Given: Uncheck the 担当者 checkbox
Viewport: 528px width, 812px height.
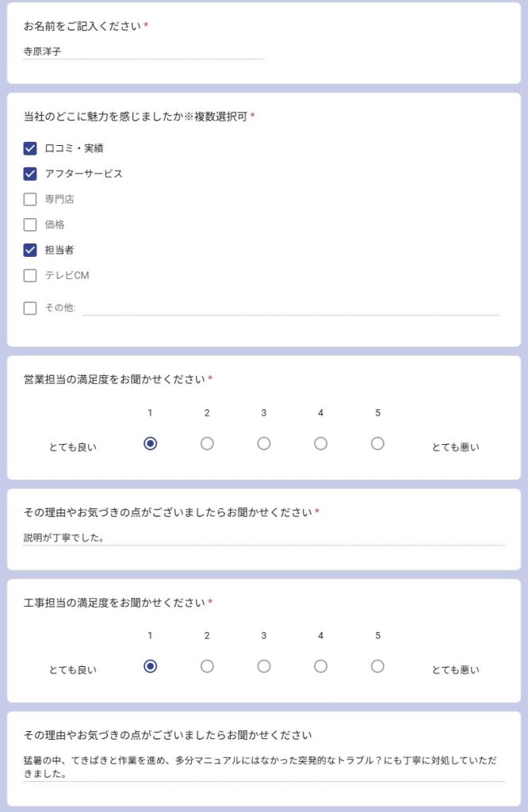Looking at the screenshot, I should (30, 250).
